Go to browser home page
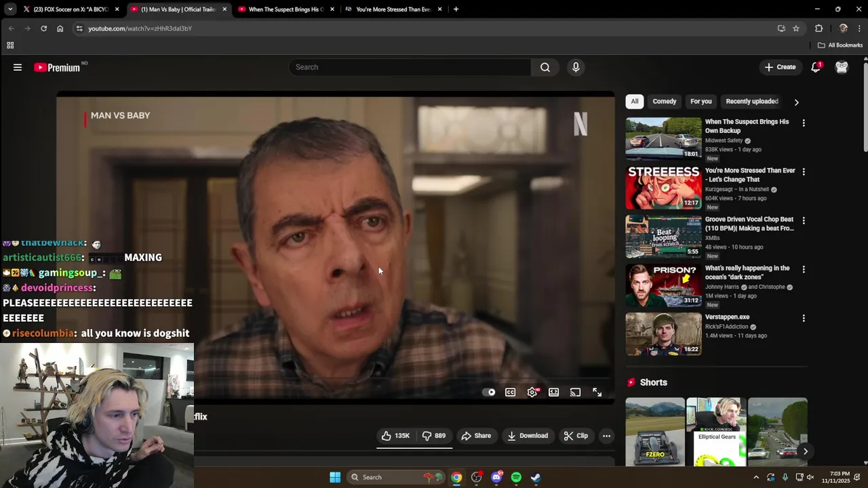868x488 pixels. (x=60, y=28)
